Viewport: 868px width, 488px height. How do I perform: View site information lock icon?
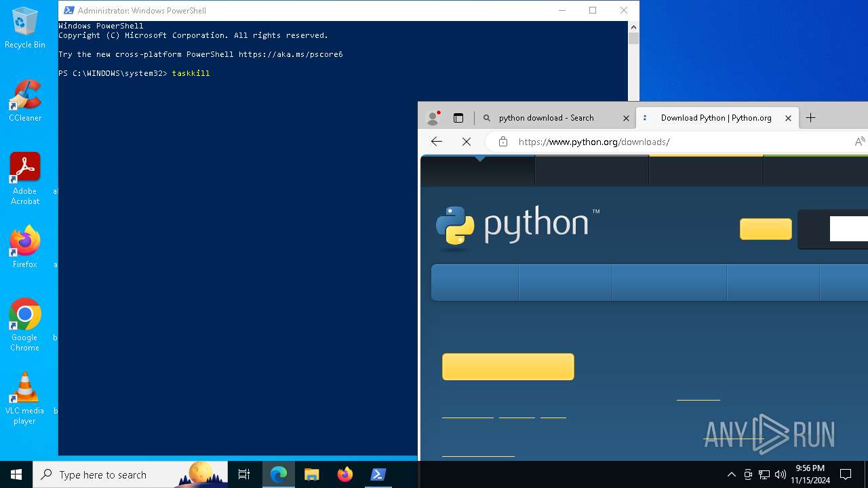pos(503,142)
